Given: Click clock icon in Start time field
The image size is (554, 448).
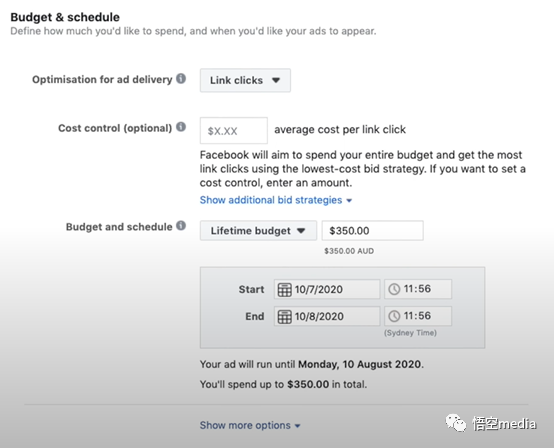Looking at the screenshot, I should [394, 289].
